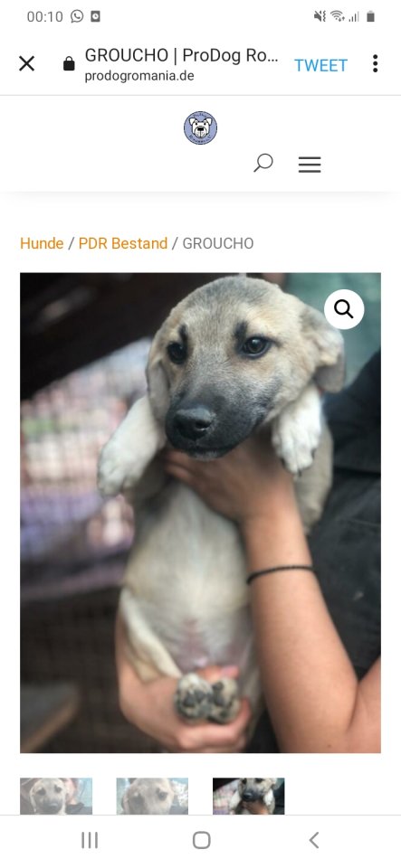The image size is (401, 868).
Task: Select the second gallery thumbnail
Action: click(x=152, y=796)
